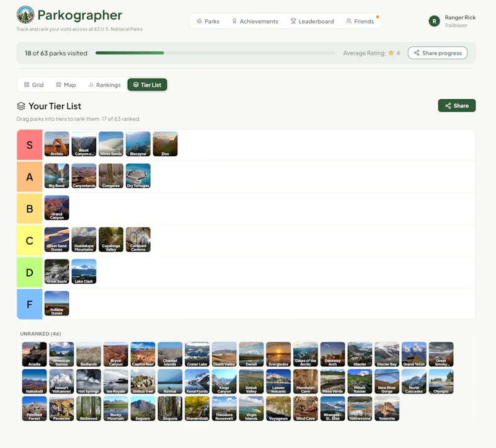
Task: Pick the unranked Redwood tile
Action: coord(89,409)
